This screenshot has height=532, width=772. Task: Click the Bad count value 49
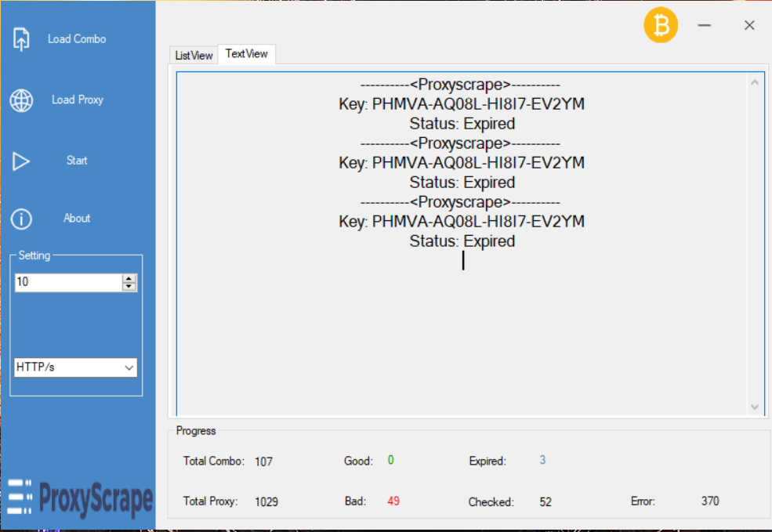click(393, 501)
